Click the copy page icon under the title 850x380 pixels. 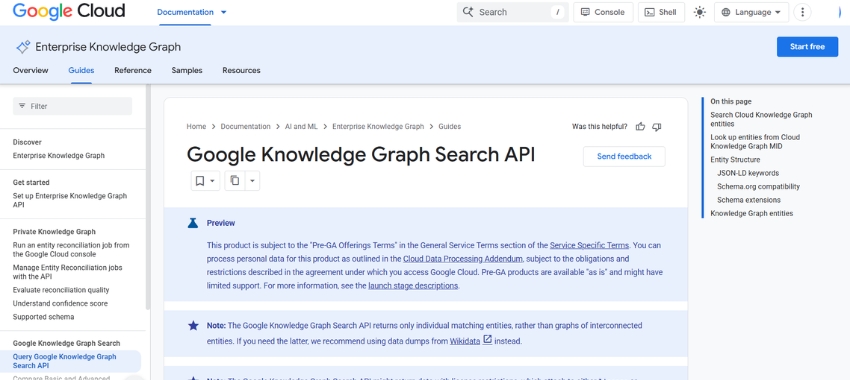coord(235,181)
